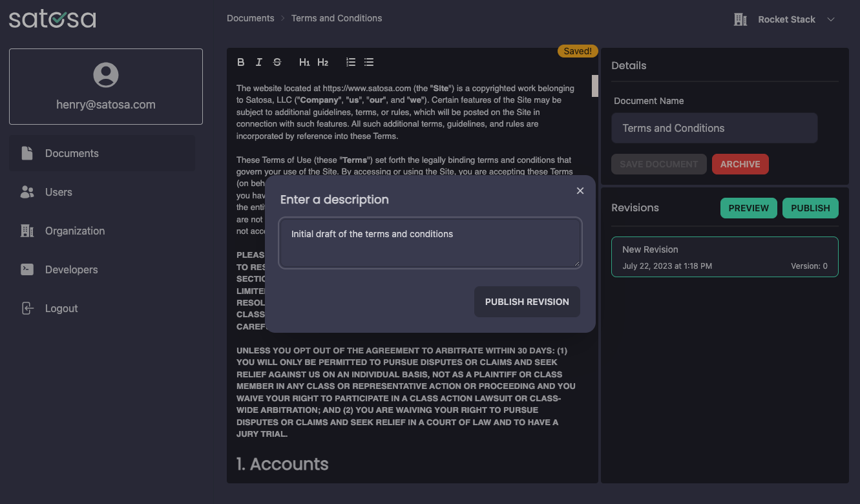Select the New Revision card
The height and width of the screenshot is (504, 860).
(x=725, y=257)
